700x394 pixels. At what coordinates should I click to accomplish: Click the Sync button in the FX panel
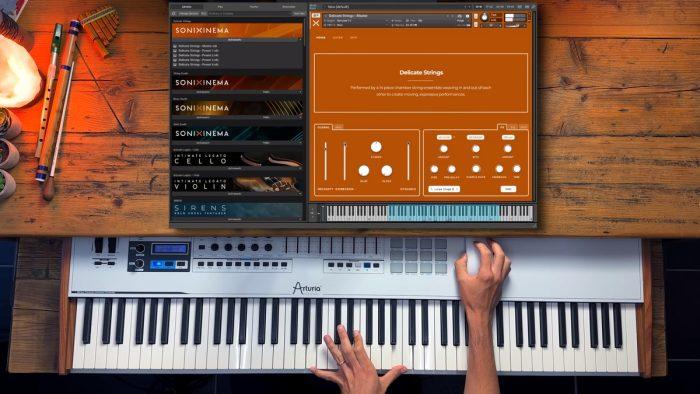508,189
